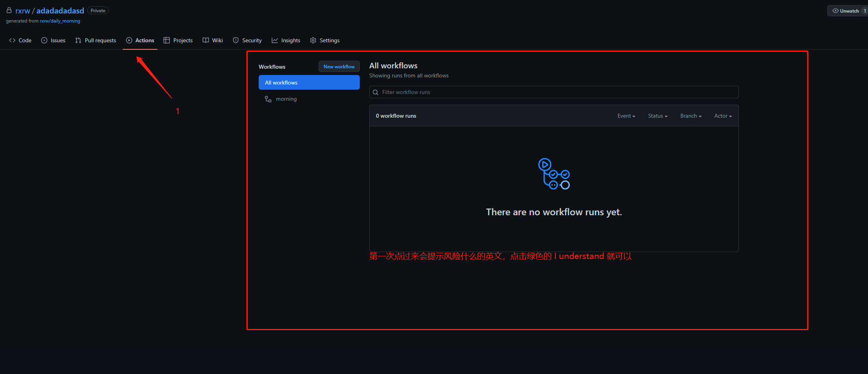Screen dimensions: 868x374
Task: Click the New workflow button
Action: (x=339, y=66)
